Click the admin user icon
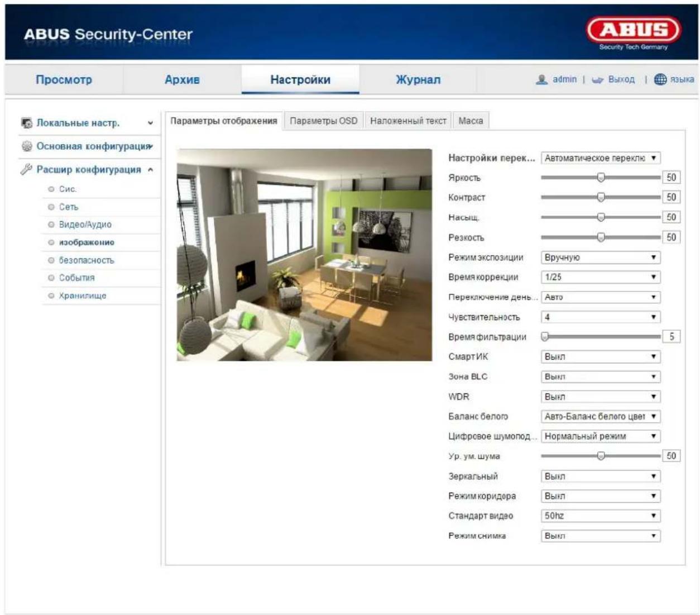The image size is (700, 615). pyautogui.click(x=541, y=79)
